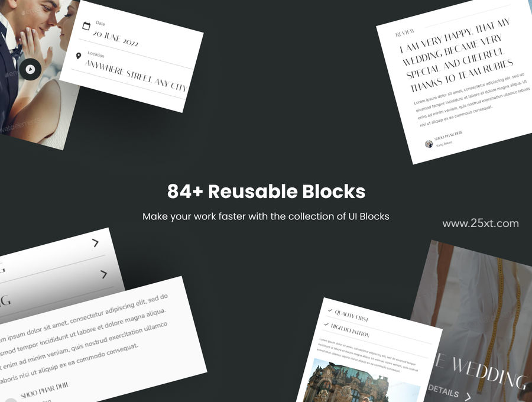The image size is (532, 402).
Task: Click the location pin icon
Action: 79,56
